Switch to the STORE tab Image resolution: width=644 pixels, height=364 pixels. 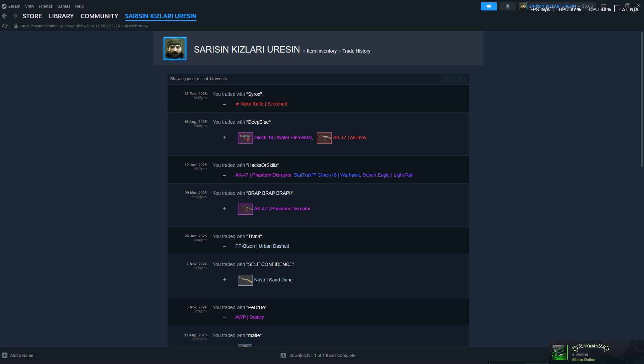pos(32,16)
